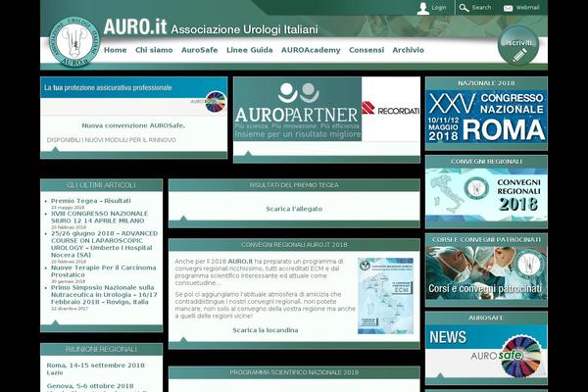The height and width of the screenshot is (392, 588).
Task: Open the XVIII Congresso Nazionale SIURO article
Action: coord(99,217)
